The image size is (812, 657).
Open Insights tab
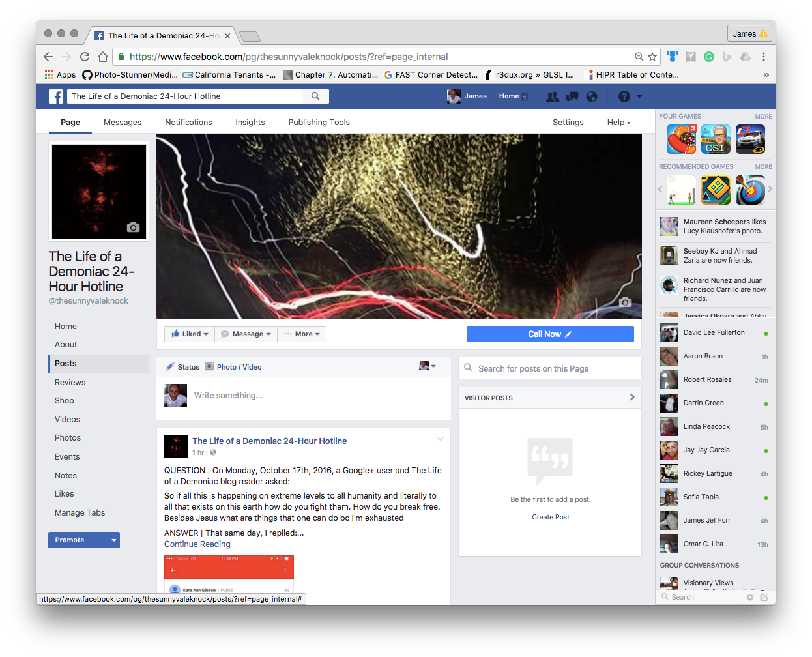[250, 123]
